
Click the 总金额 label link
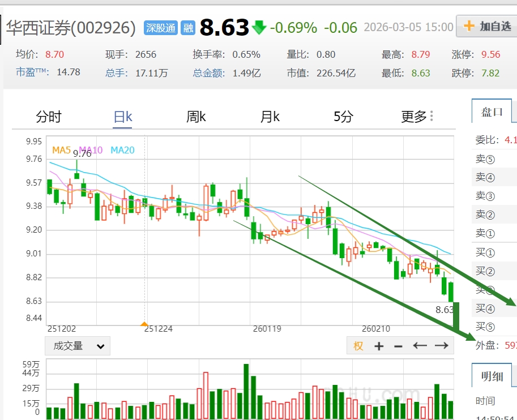point(209,73)
